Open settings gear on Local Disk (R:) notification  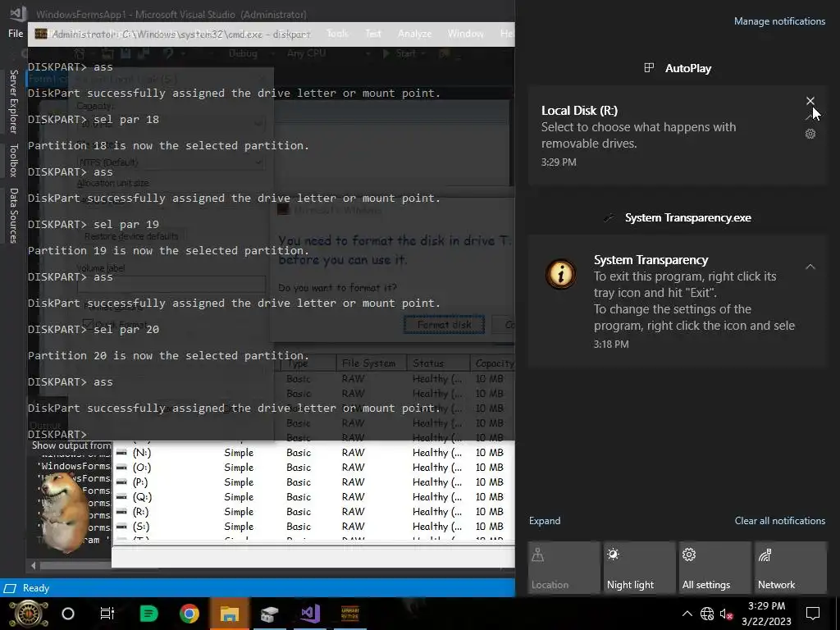(810, 134)
